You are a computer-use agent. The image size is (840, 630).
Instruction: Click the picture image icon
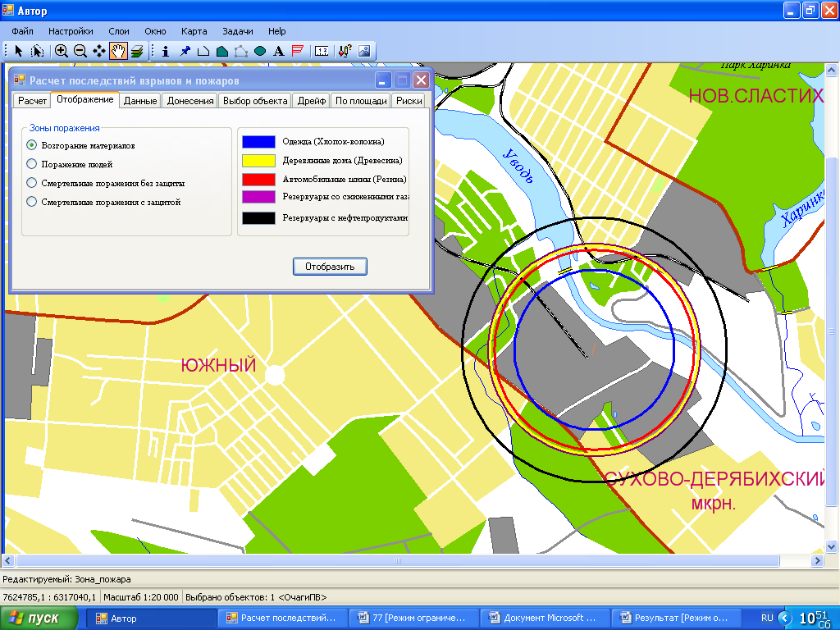[x=364, y=51]
